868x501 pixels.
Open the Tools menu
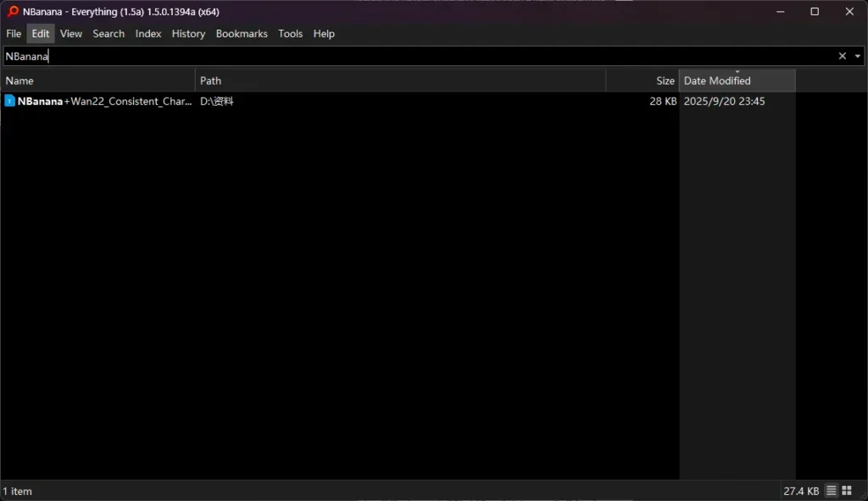tap(290, 34)
